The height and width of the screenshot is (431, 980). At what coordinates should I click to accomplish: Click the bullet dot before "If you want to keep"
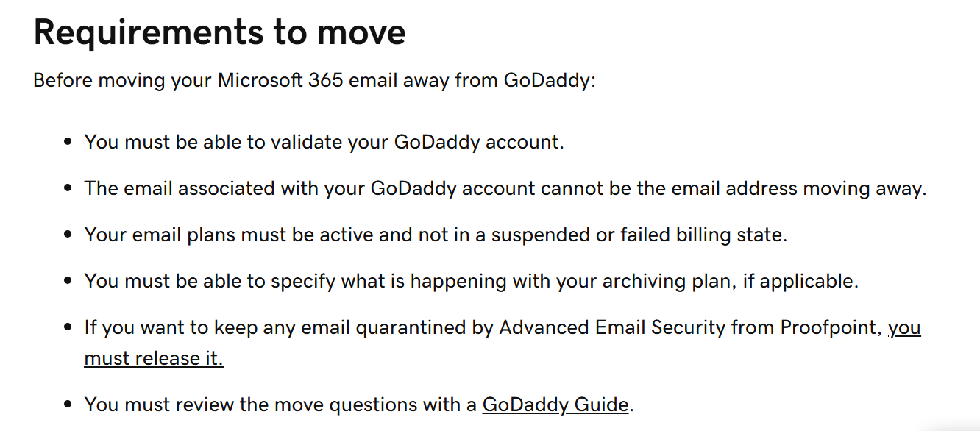[68, 327]
